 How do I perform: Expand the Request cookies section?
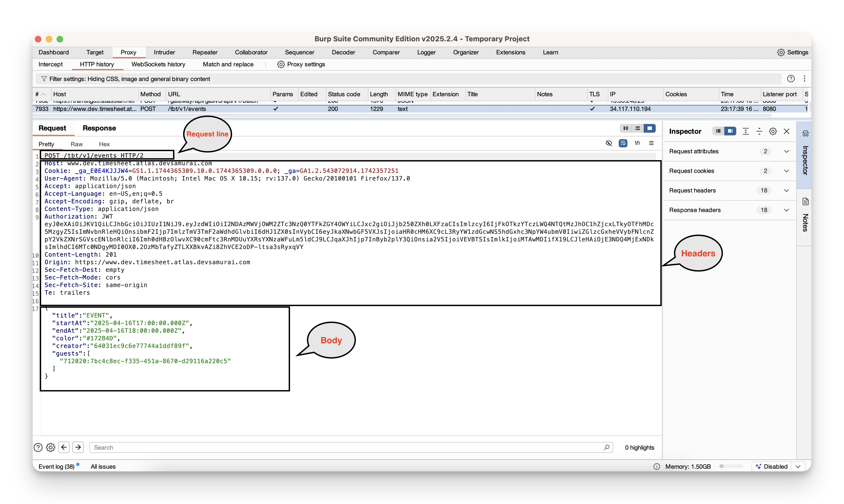(786, 171)
